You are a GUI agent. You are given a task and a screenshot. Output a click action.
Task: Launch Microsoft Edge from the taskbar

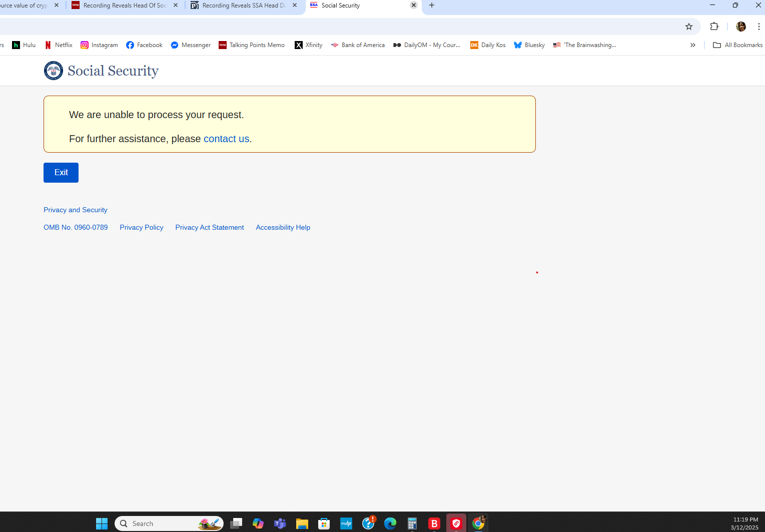tap(390, 523)
